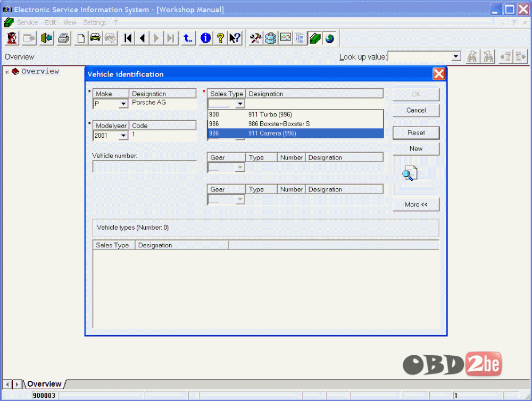Click the outdent list icon beside binoculars
The image size is (532, 401).
coord(505,56)
